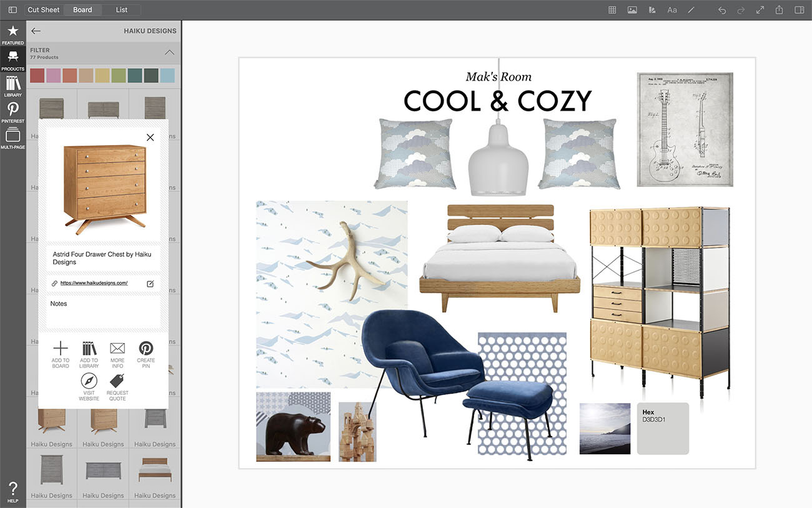
Task: Toggle the grid view icon
Action: tap(613, 10)
